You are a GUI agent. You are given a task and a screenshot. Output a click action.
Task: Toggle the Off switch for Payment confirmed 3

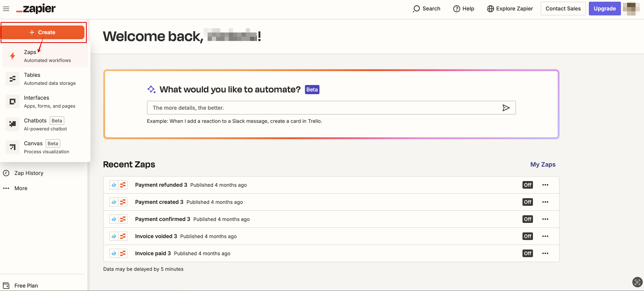tap(528, 219)
